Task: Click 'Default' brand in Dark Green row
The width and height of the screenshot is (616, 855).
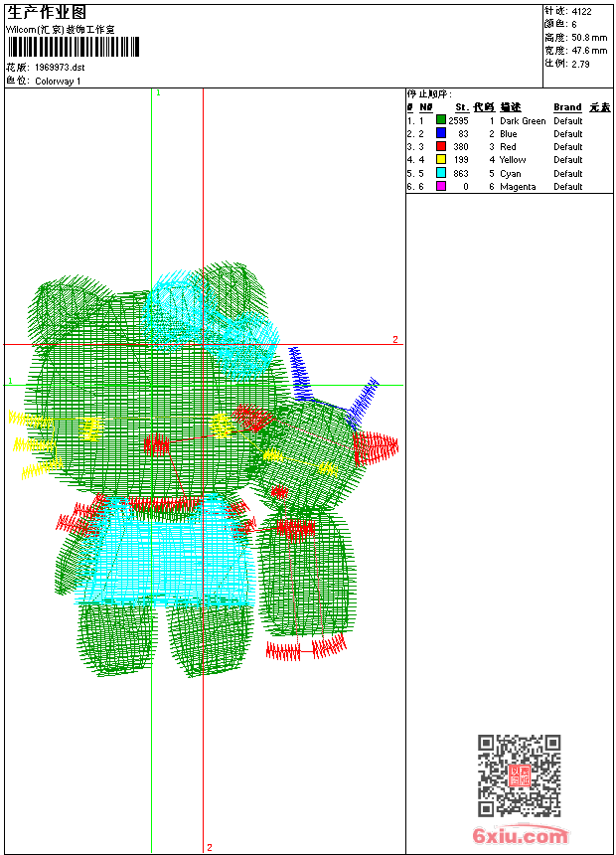Action: coord(567,121)
